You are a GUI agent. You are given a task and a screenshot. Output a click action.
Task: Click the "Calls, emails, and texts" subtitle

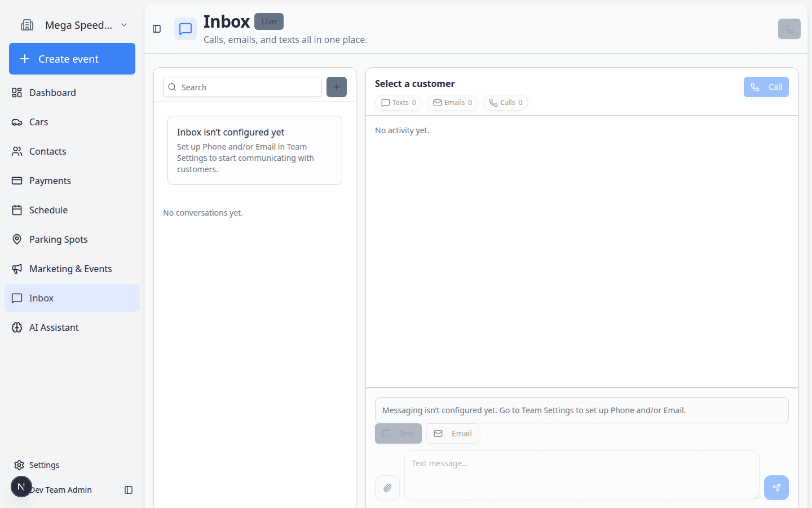[x=285, y=40]
